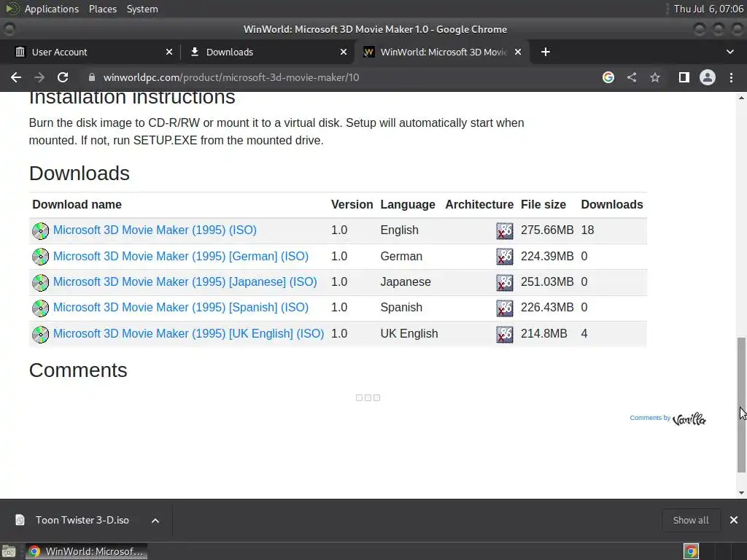Click the Architecture column header
This screenshot has width=747, height=560.
(479, 204)
